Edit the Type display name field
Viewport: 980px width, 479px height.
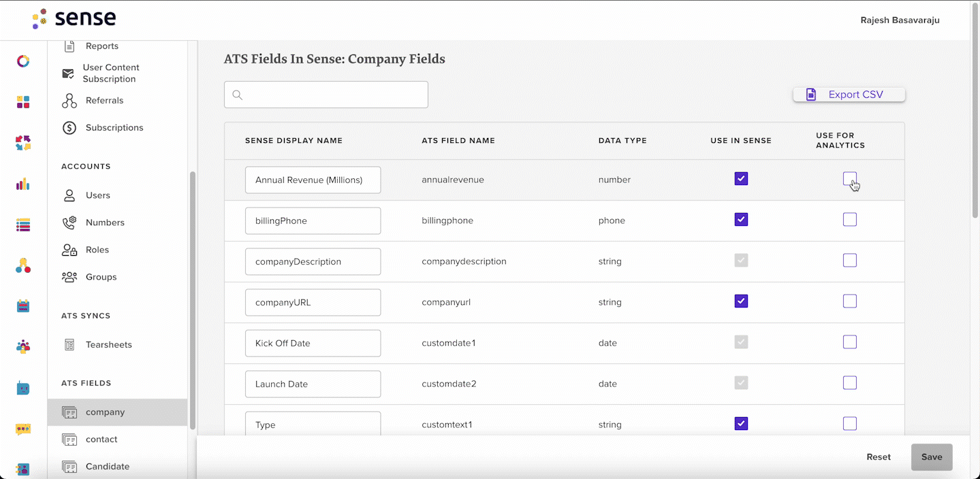313,423
